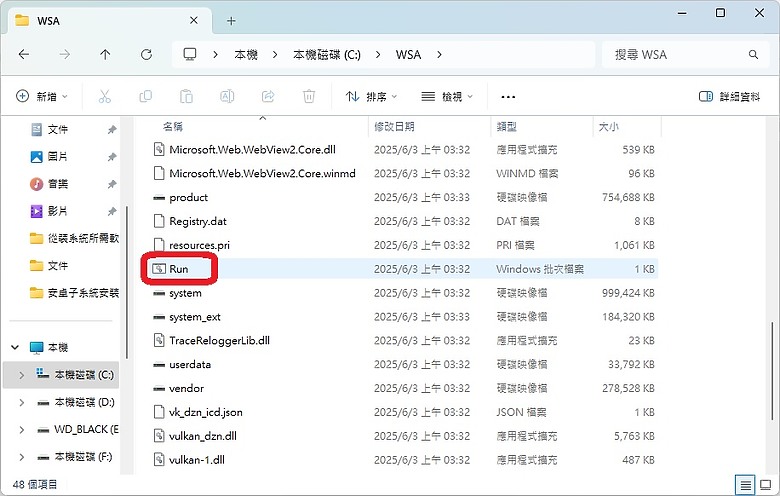Viewport: 780px width, 496px height.
Task: Click the Delete trash icon
Action: click(x=309, y=96)
